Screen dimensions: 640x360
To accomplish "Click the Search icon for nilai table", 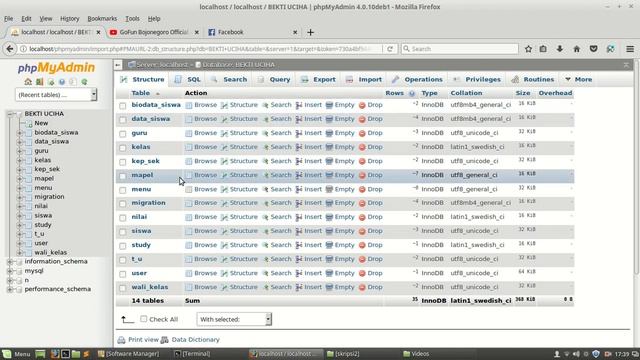I will (265, 217).
